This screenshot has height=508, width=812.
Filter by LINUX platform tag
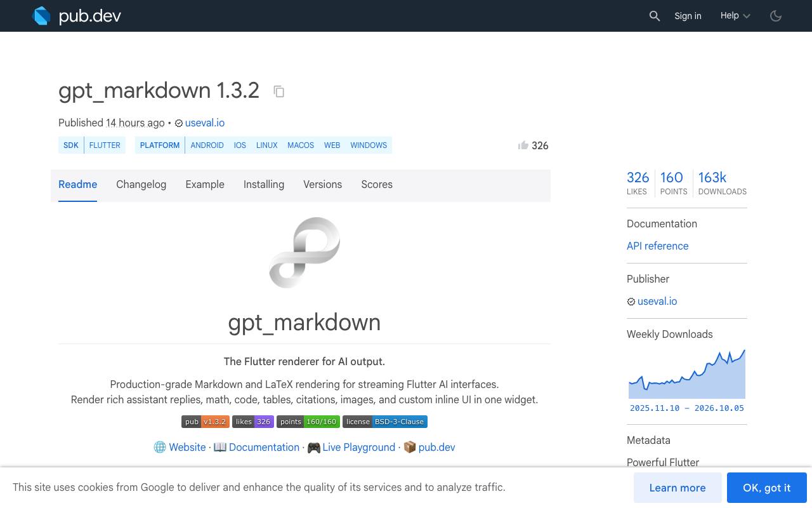click(267, 145)
